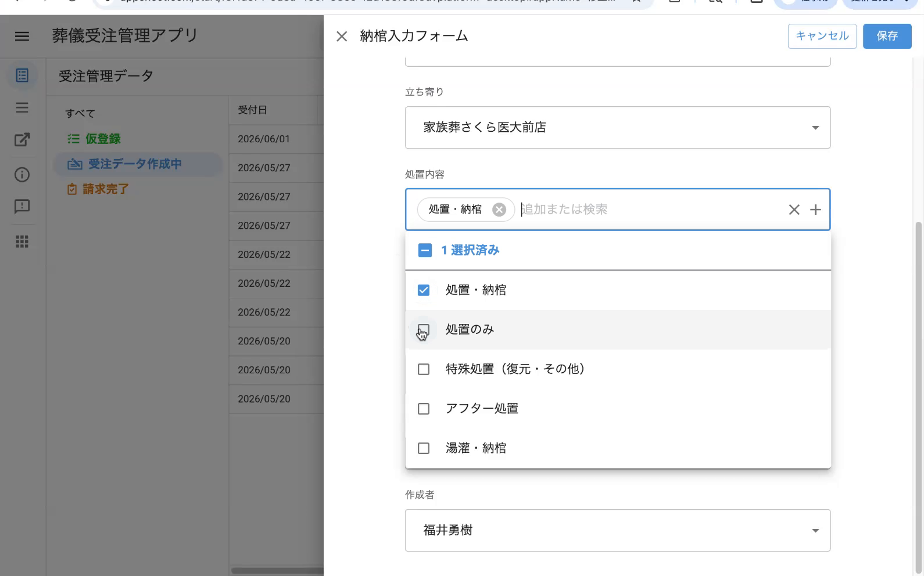
Task: Open the feedback message sidebar icon
Action: coord(22,207)
